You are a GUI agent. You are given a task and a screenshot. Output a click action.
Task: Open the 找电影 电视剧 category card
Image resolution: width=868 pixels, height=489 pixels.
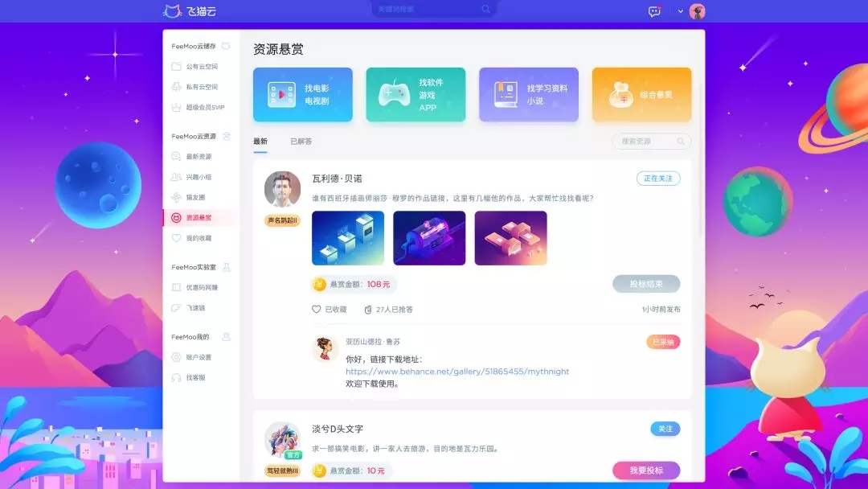[x=303, y=95]
